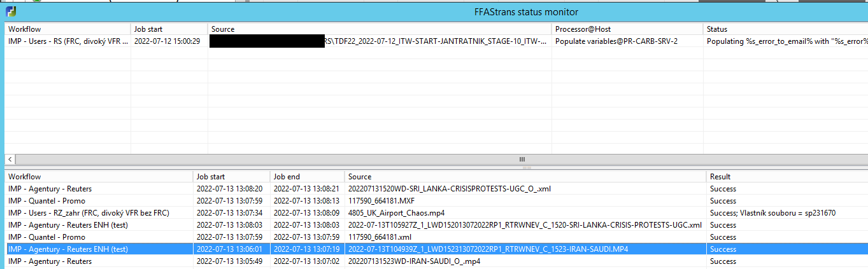Select the active job IMP - Users - RS
Screen dimensions: 868x269
68,41
